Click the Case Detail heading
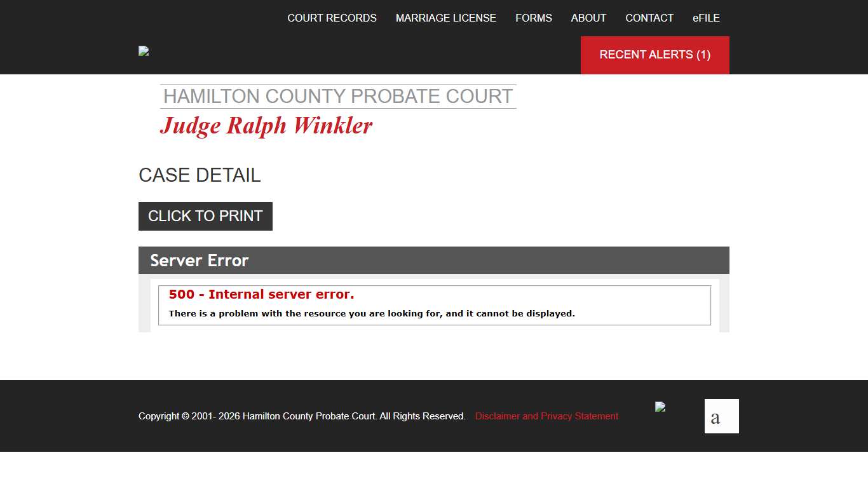868x488 pixels. tap(200, 175)
